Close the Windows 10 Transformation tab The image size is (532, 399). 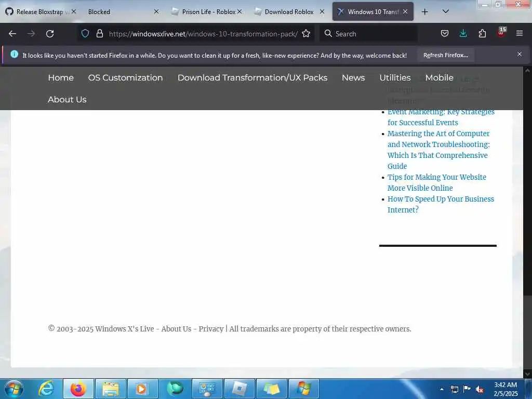(405, 12)
